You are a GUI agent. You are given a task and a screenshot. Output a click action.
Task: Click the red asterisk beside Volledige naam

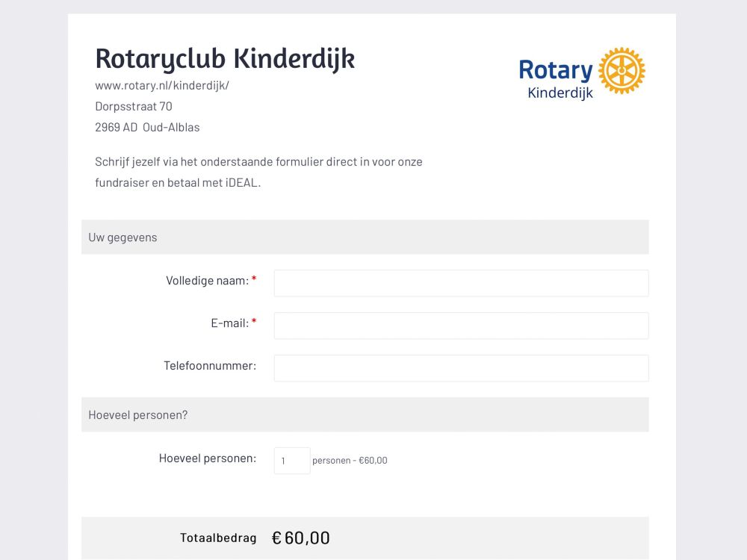point(254,277)
